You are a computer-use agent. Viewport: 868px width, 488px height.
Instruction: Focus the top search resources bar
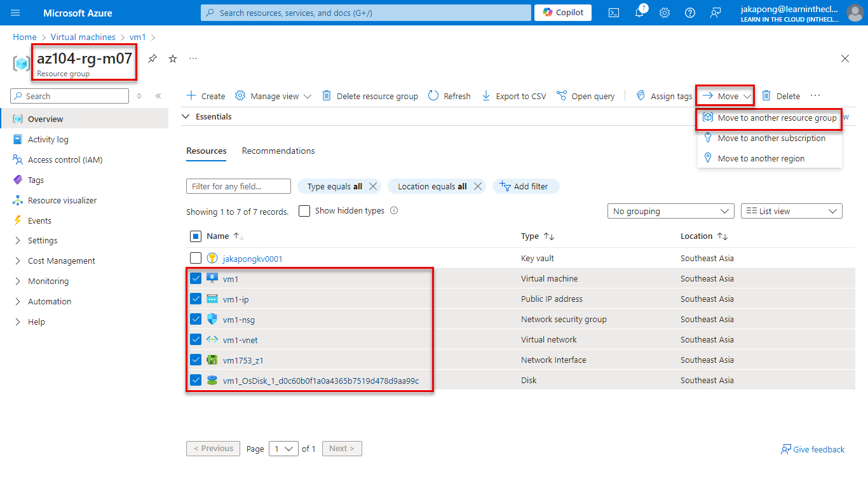366,13
